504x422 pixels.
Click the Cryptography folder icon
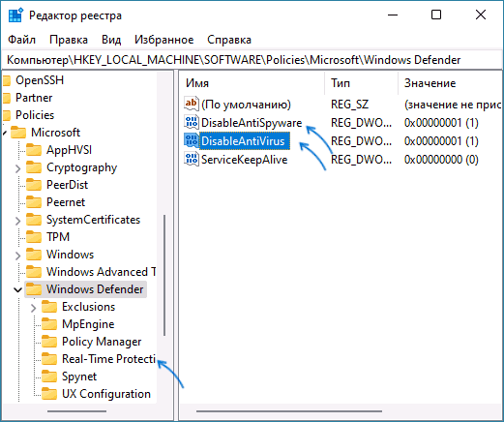(34, 167)
